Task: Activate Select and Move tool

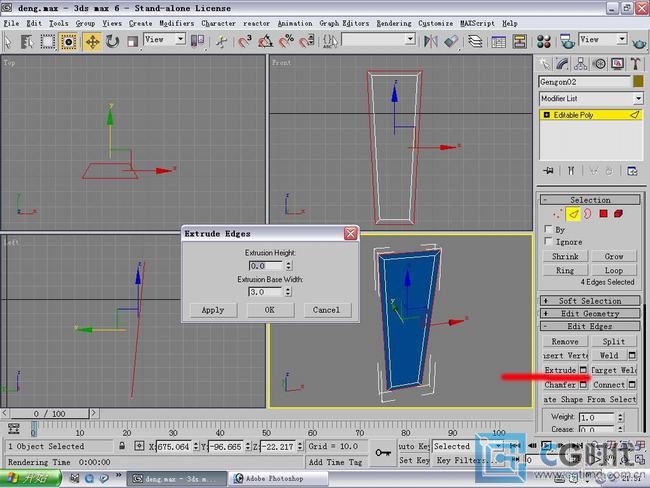Action: click(92, 42)
